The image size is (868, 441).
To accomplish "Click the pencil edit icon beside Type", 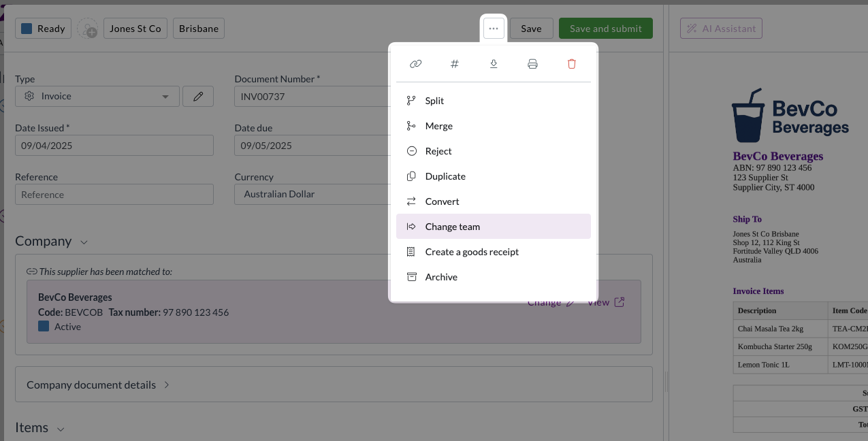I will click(198, 97).
